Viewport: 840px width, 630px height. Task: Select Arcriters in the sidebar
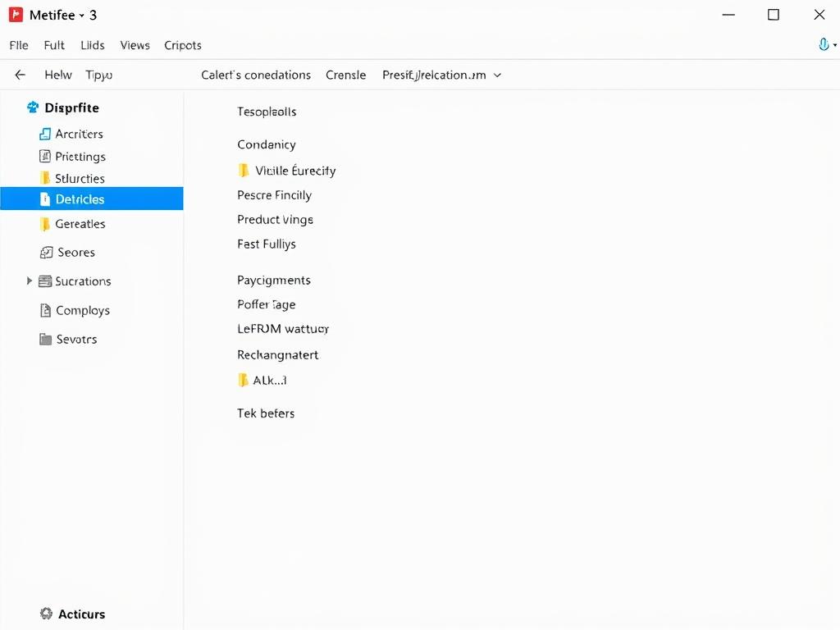79,134
